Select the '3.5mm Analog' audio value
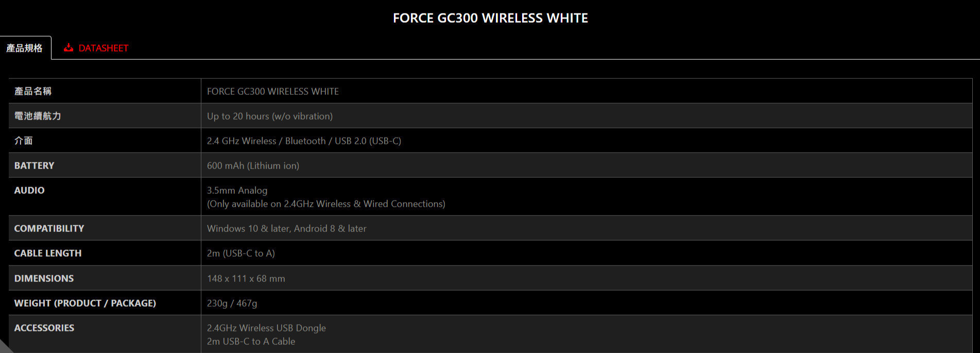The height and width of the screenshot is (353, 980). click(237, 190)
